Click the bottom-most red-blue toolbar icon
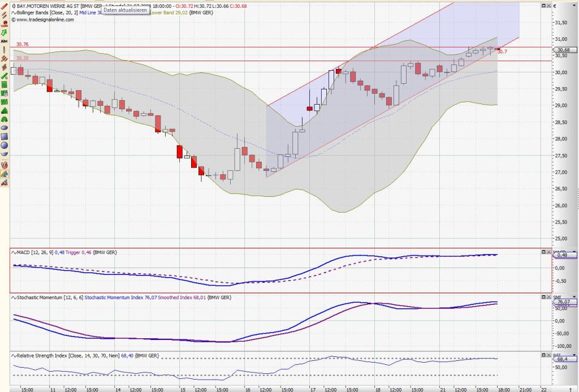 pyautogui.click(x=5, y=183)
